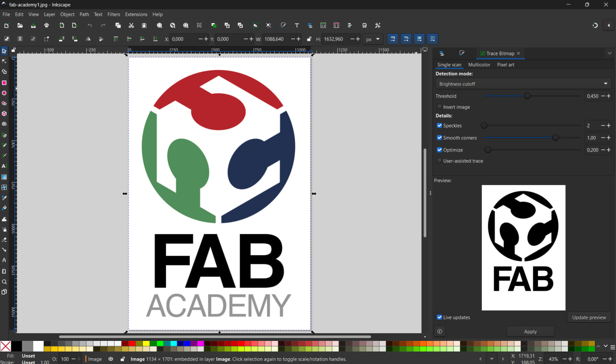Toggle scale rounded corners option
The width and height of the screenshot is (616, 364).
[x=406, y=39]
